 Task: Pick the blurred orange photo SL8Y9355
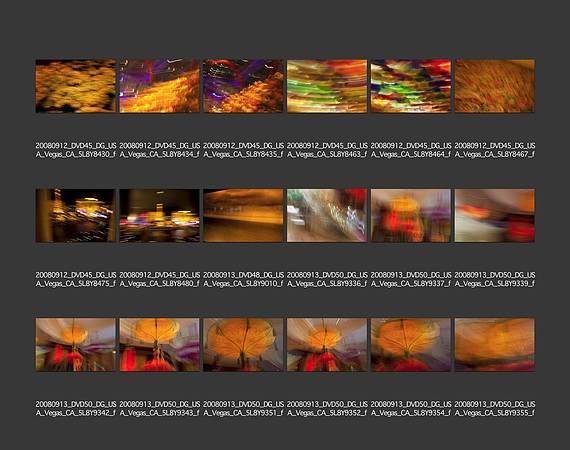pyautogui.click(x=495, y=345)
